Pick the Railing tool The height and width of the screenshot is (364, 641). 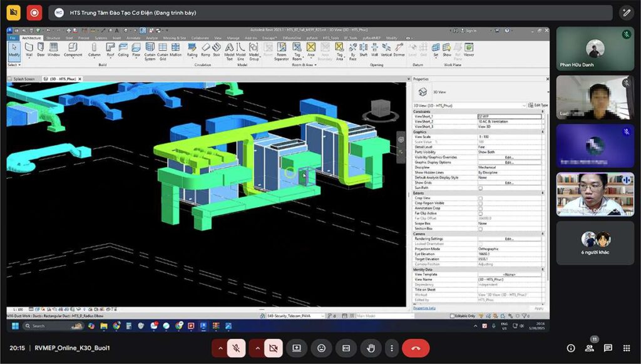(x=192, y=49)
